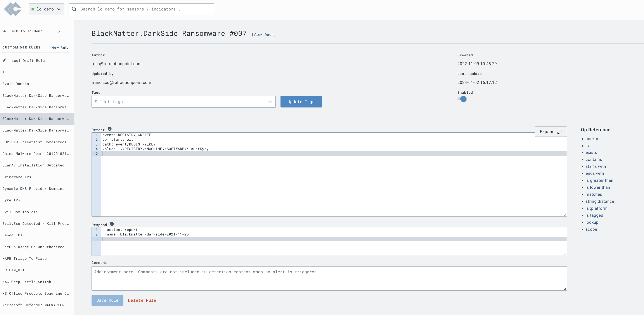Click into the Comment text area

(329, 278)
